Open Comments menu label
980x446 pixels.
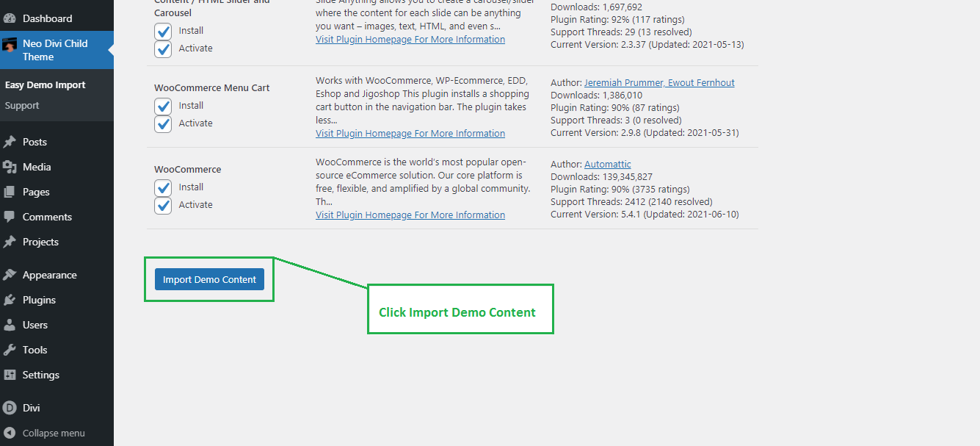click(x=47, y=217)
